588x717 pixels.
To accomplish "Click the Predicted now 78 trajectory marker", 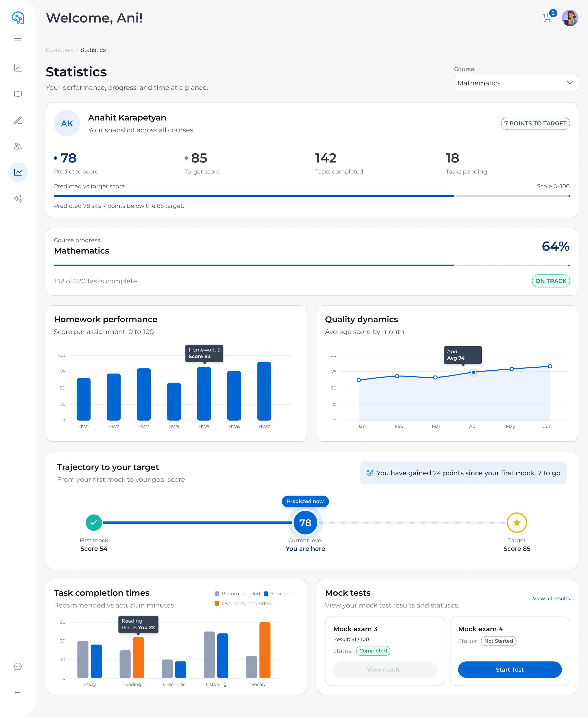I will click(305, 523).
